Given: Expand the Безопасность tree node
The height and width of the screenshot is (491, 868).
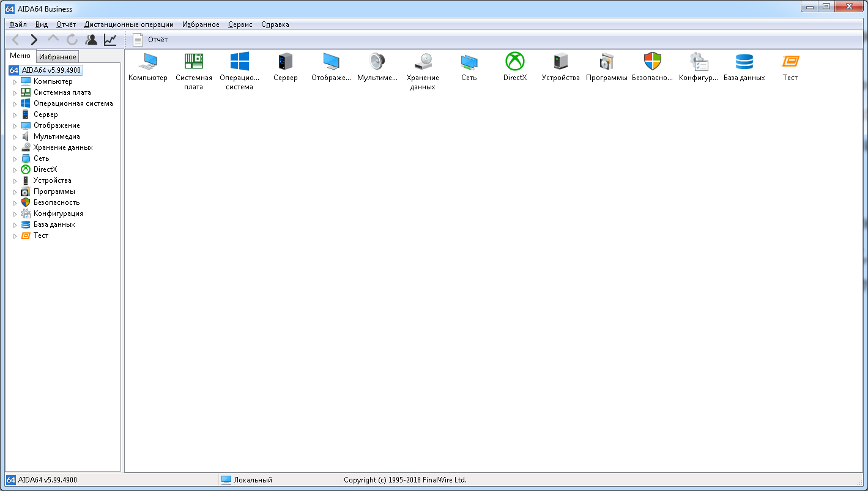Looking at the screenshot, I should (15, 202).
